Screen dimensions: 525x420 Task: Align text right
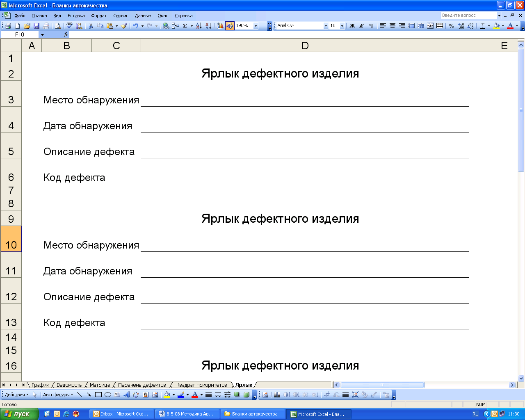[x=402, y=26]
